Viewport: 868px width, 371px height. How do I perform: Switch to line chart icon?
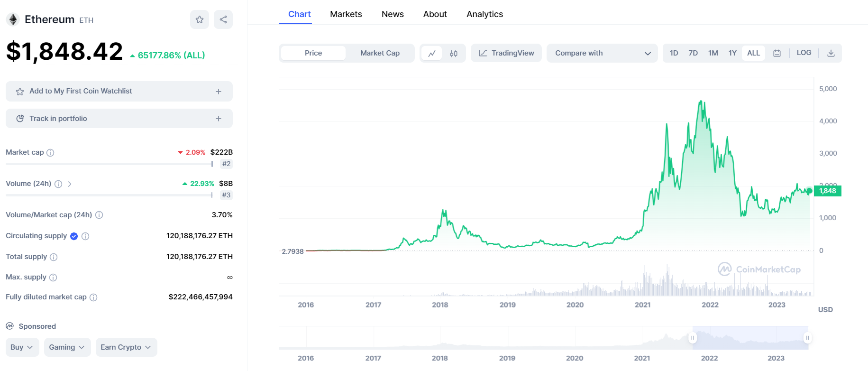(432, 53)
